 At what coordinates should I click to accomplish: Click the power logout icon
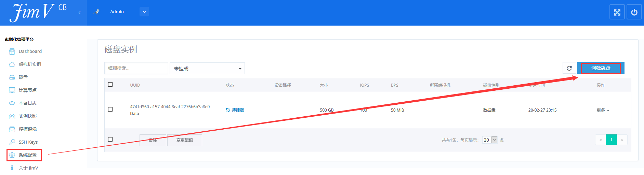(x=634, y=12)
